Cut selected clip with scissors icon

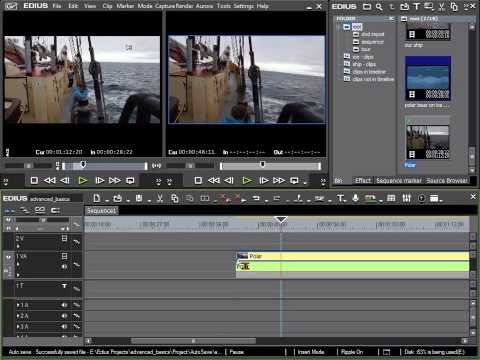160,198
